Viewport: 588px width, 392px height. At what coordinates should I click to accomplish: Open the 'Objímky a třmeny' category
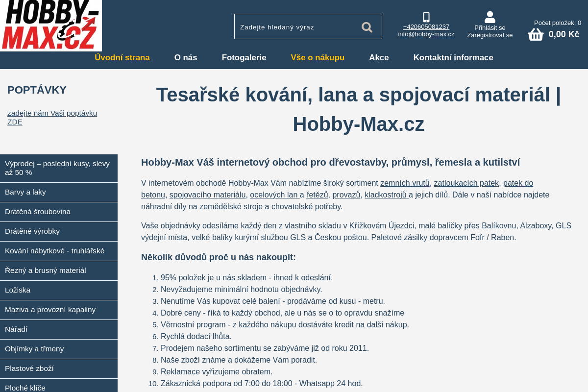pyautogui.click(x=59, y=349)
